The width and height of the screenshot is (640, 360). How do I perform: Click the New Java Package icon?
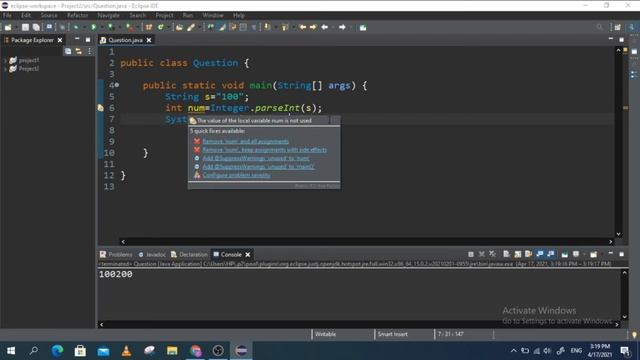[x=149, y=27]
